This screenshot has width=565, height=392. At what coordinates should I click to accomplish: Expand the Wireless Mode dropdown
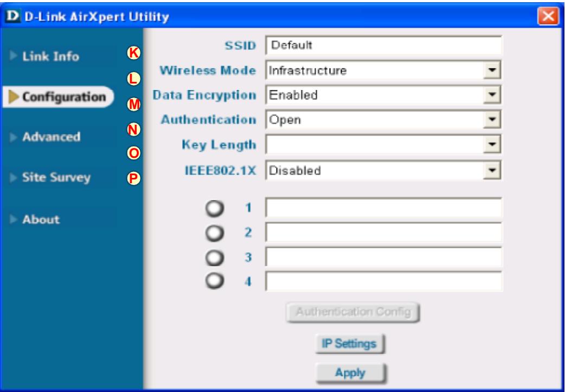pos(492,70)
